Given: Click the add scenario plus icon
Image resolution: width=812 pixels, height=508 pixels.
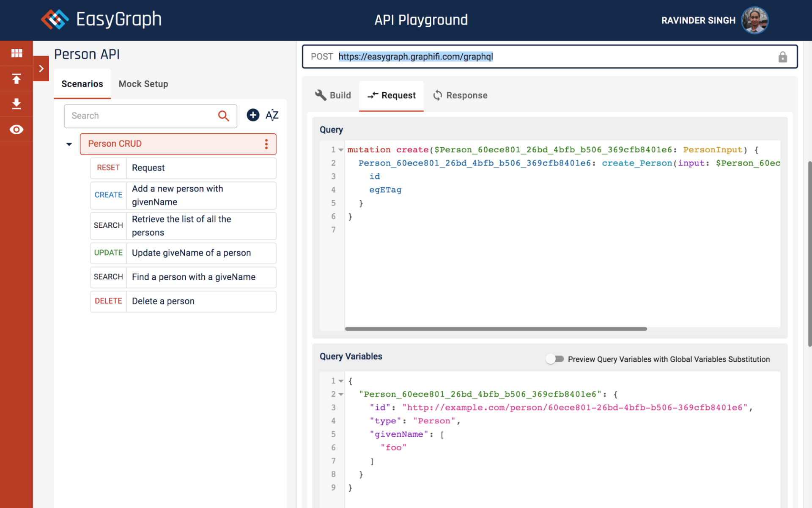Looking at the screenshot, I should [253, 115].
